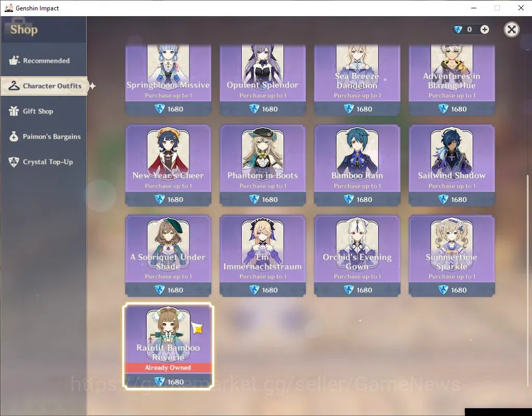Click the yellow star badge on Rainlit Bamboo Reverie

tap(198, 328)
